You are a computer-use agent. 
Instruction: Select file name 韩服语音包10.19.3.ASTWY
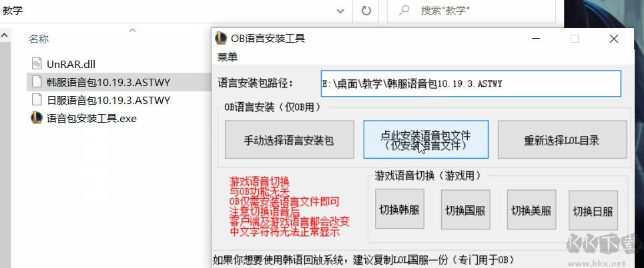[108, 82]
